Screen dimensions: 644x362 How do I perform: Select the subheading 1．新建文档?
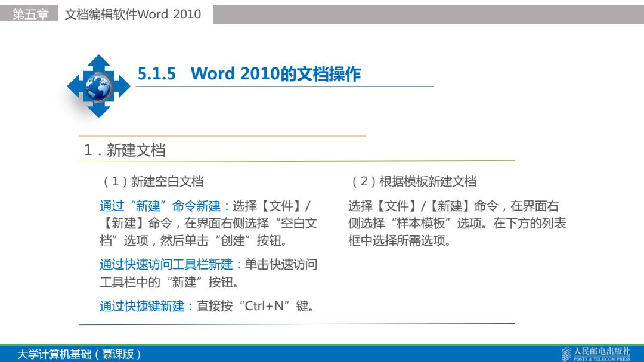click(x=125, y=150)
